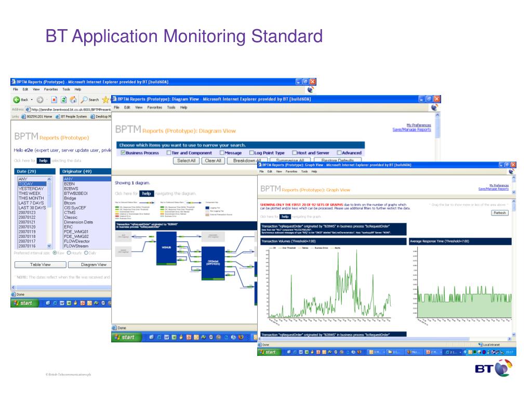
Task: Check the Tier and Component checkbox
Action: (169, 153)
